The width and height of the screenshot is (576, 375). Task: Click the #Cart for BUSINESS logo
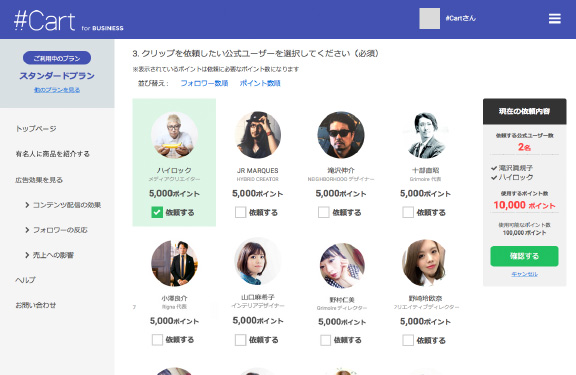coord(69,21)
